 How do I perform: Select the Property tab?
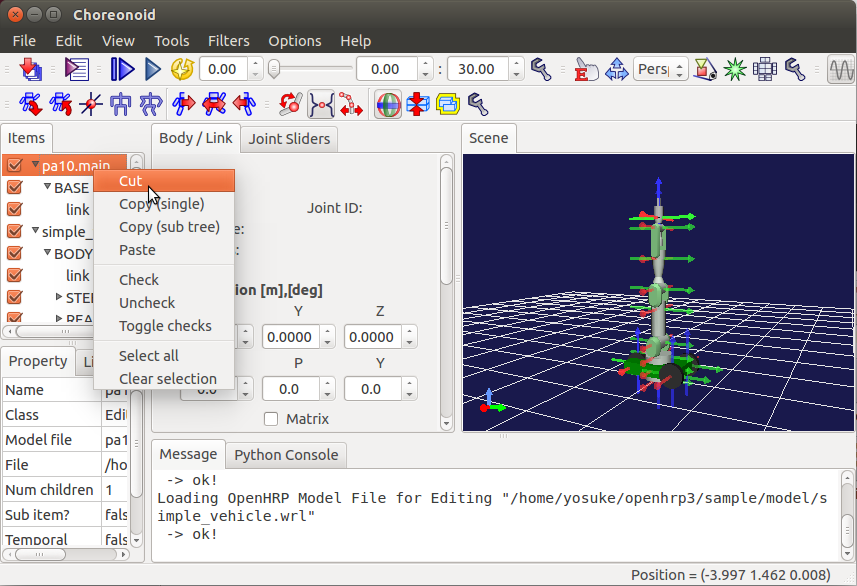coord(38,361)
